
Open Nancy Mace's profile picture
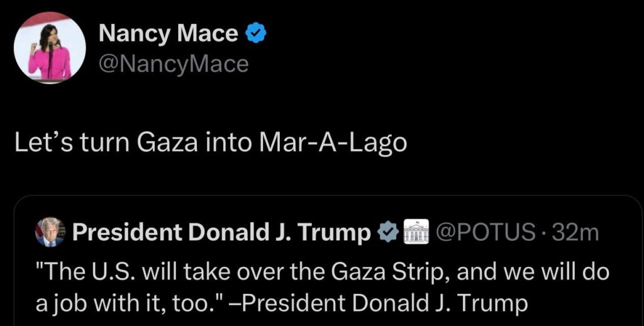(x=50, y=47)
